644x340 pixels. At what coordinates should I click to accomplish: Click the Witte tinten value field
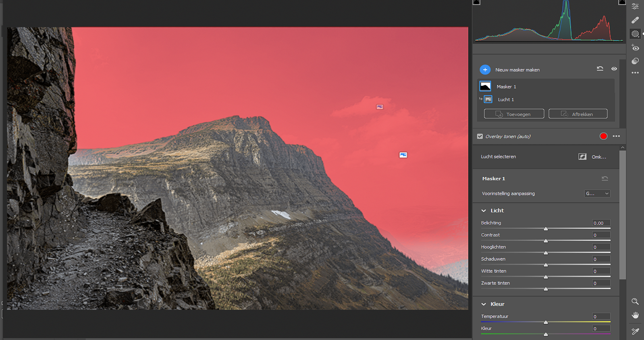[x=601, y=271]
